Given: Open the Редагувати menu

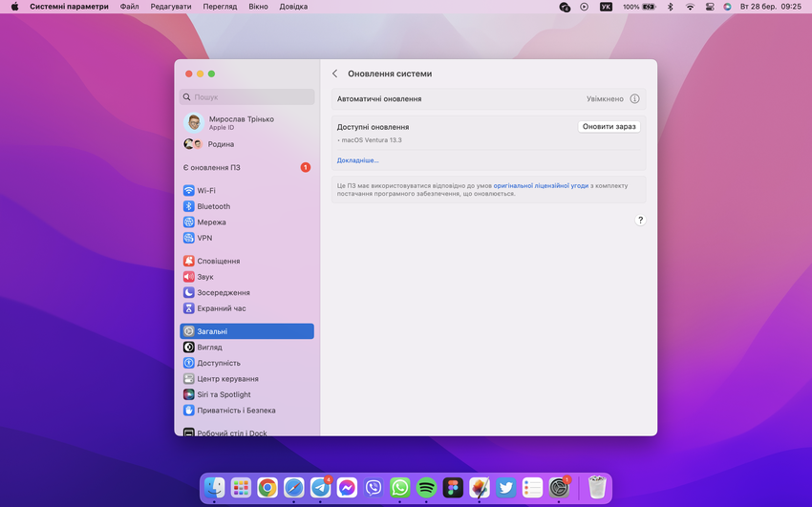Looking at the screenshot, I should (x=171, y=7).
